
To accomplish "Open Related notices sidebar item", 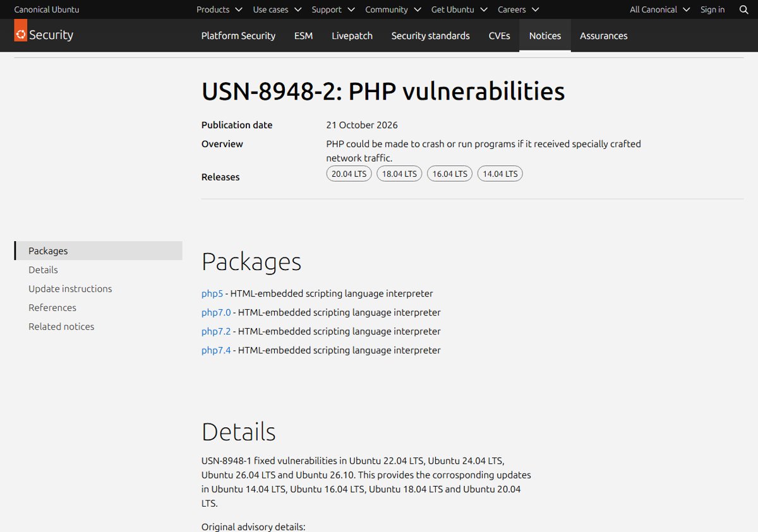I will click(61, 326).
